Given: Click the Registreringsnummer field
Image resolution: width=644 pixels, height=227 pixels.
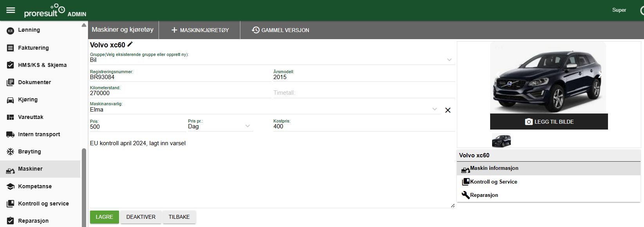Looking at the screenshot, I should 180,77.
